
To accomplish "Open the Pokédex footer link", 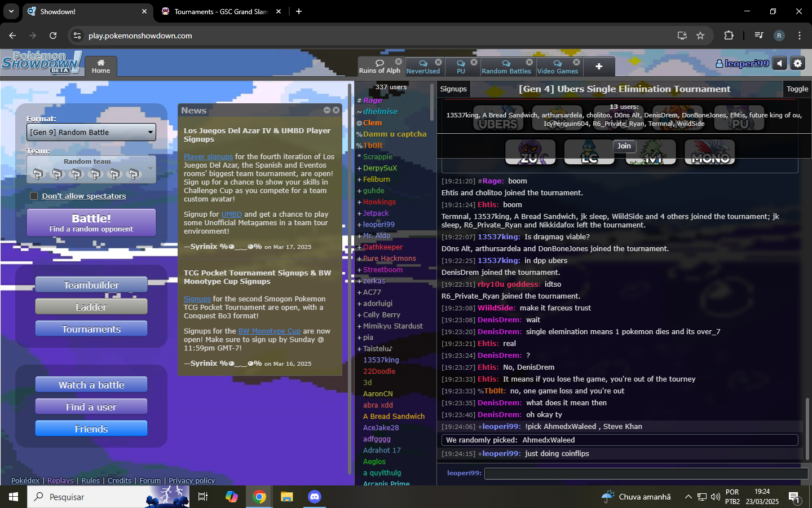I will (25, 481).
